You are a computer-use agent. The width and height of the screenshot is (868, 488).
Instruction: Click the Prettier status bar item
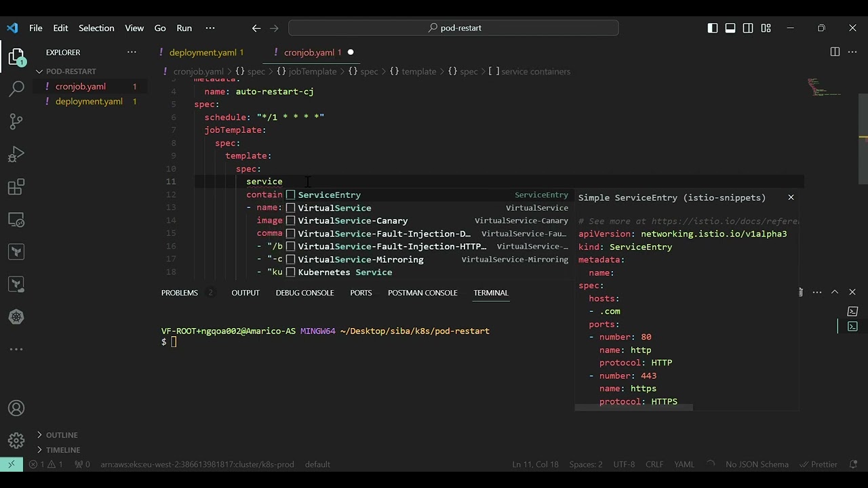click(x=819, y=464)
